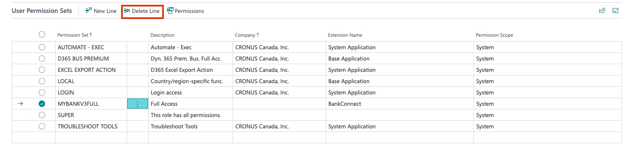
Task: Select the D365 BUS PREMIUM row checkbox
Action: [x=42, y=59]
